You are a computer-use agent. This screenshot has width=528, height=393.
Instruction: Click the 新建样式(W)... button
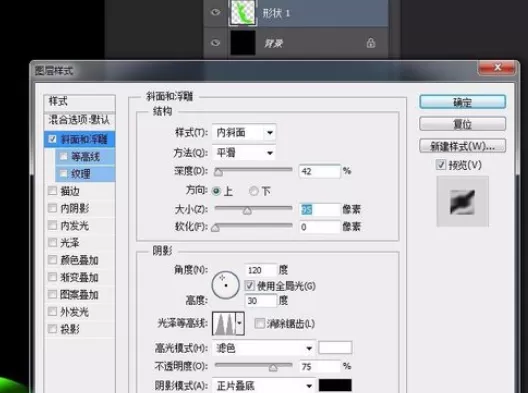click(462, 146)
